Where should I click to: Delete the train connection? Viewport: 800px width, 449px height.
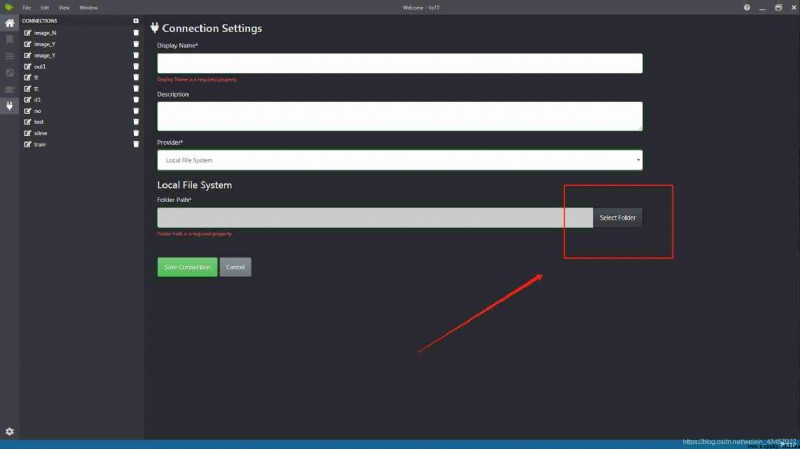click(x=136, y=144)
